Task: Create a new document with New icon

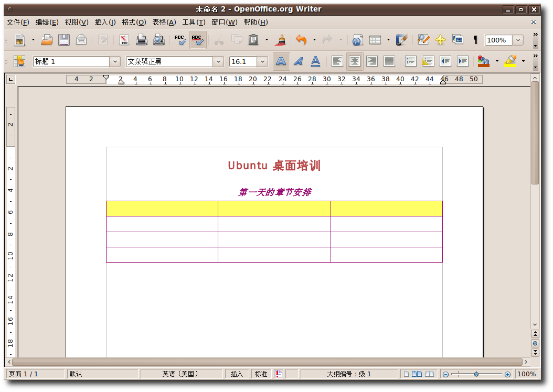Action: pos(20,40)
